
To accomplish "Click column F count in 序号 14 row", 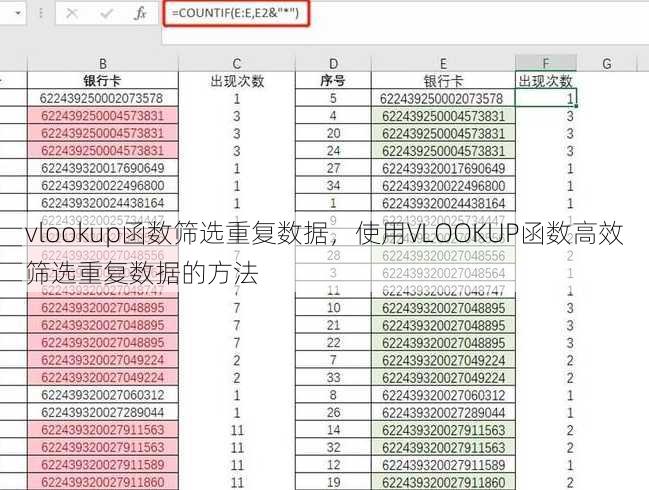I will click(546, 430).
